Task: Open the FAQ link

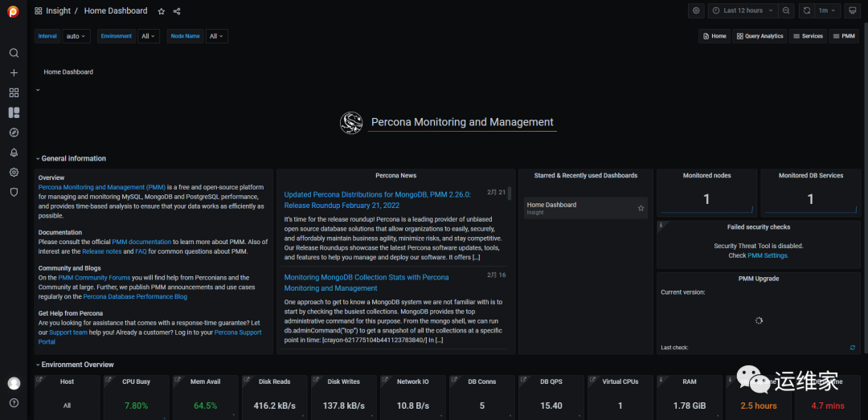Action: 141,251
